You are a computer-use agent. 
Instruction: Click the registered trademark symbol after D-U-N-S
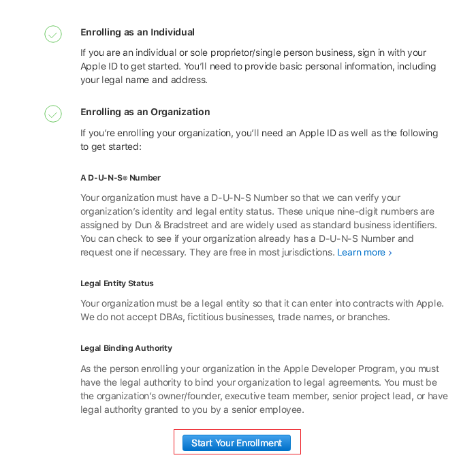(125, 179)
